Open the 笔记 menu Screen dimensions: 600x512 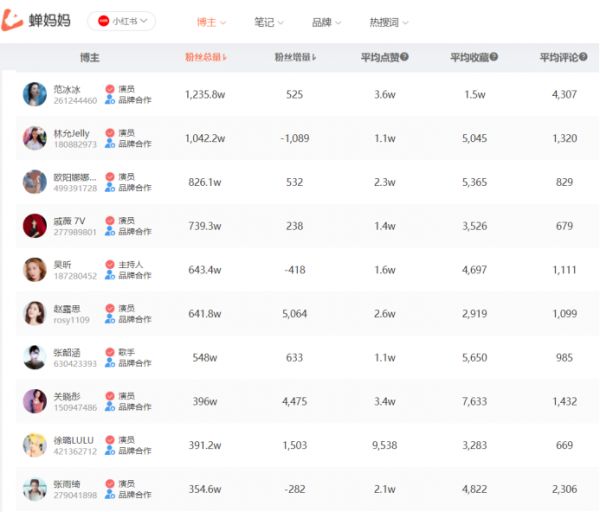point(268,22)
